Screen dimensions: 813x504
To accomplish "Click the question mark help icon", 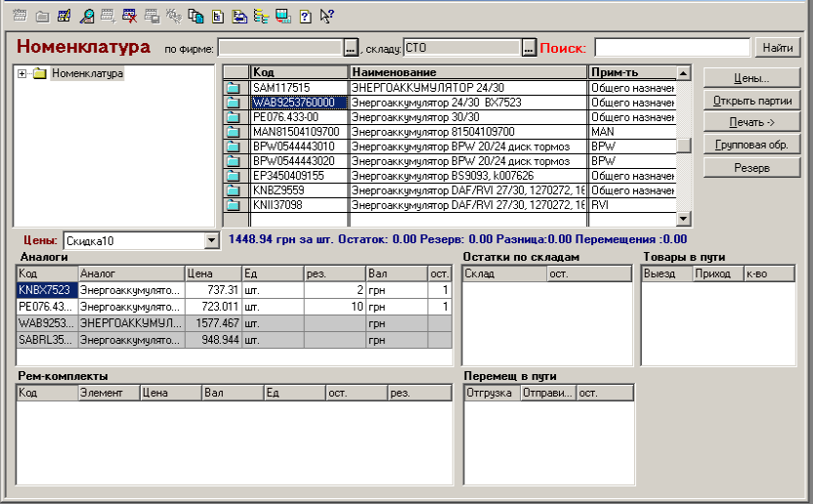I will click(304, 16).
